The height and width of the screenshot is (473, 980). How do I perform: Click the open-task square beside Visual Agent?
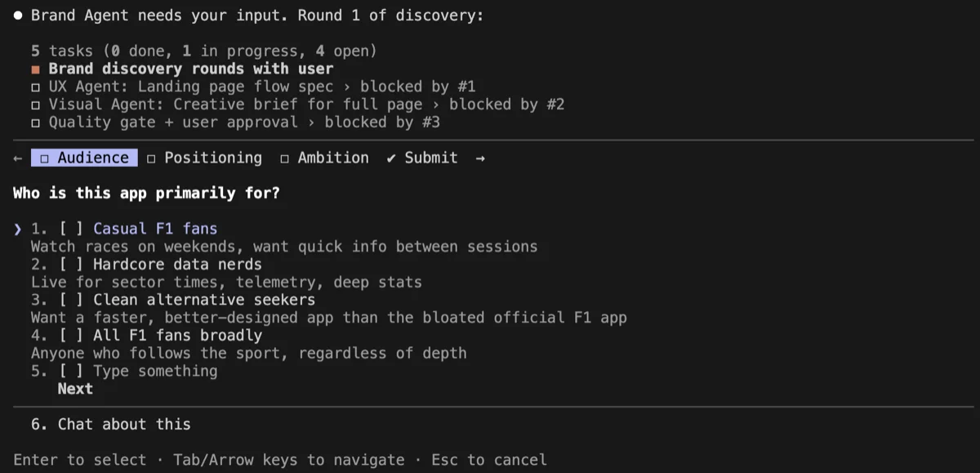coord(36,105)
